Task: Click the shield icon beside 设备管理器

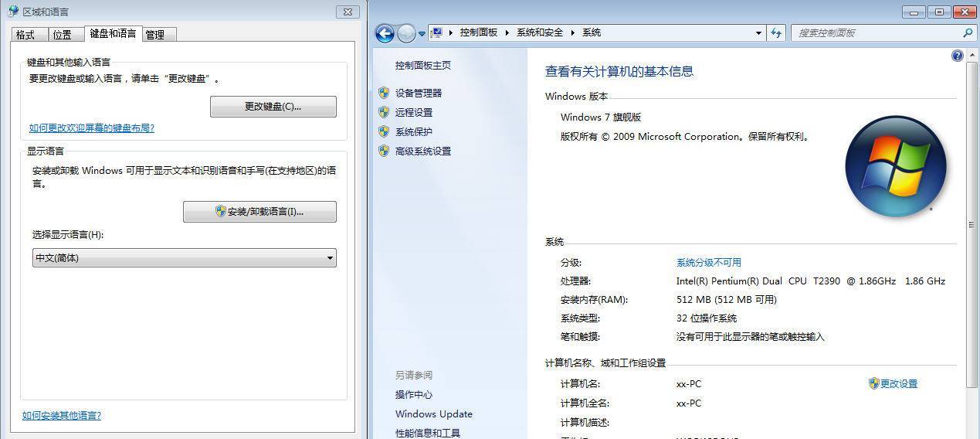Action: [384, 93]
